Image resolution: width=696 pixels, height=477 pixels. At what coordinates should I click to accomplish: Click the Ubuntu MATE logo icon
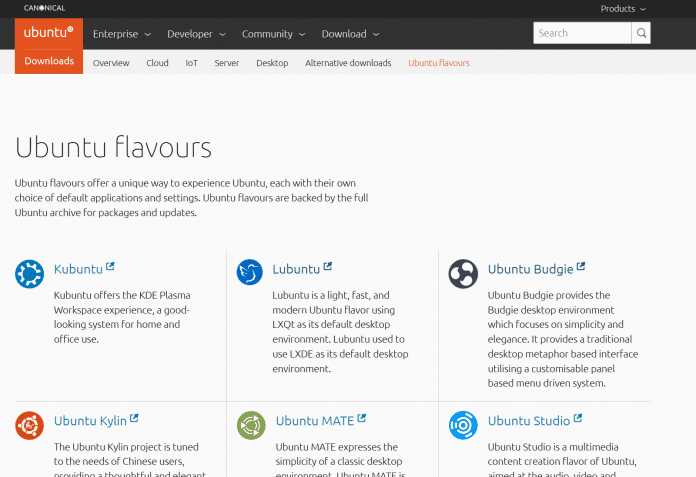250,425
